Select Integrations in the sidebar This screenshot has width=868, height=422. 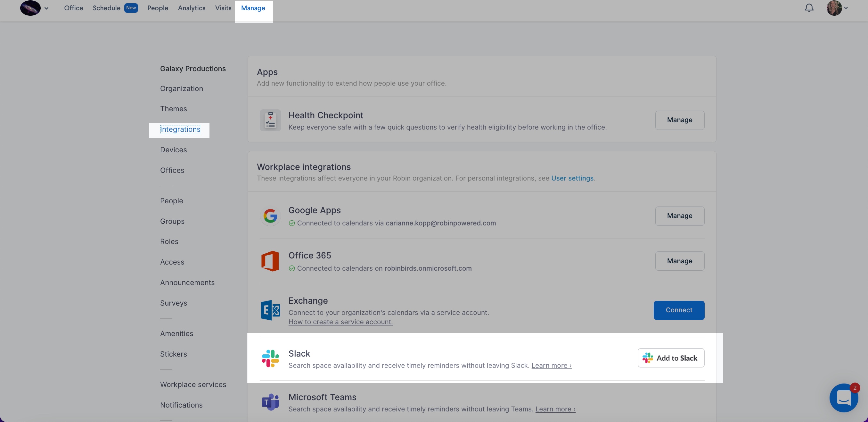180,129
